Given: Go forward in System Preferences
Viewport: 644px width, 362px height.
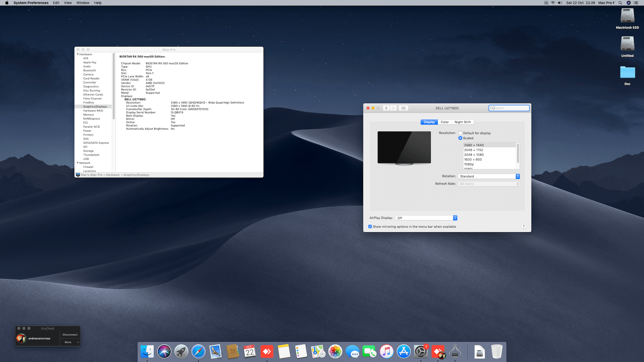Looking at the screenshot, I should click(x=393, y=108).
